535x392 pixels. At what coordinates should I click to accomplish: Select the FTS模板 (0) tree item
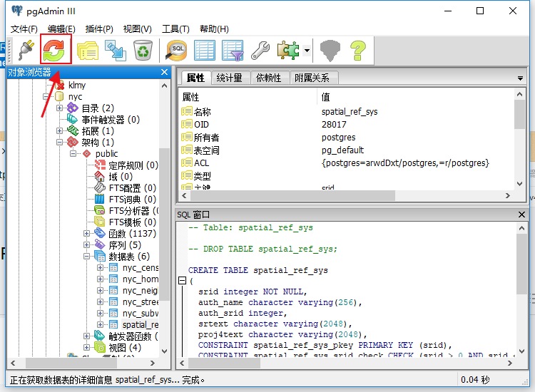pos(133,222)
